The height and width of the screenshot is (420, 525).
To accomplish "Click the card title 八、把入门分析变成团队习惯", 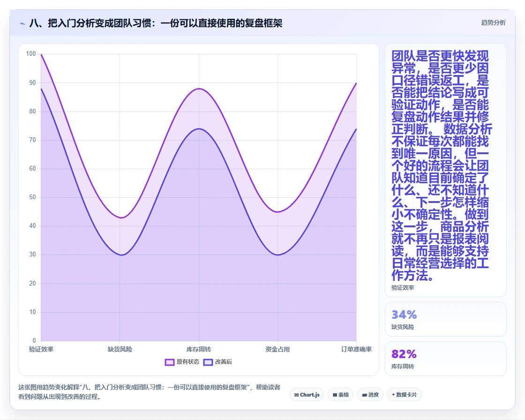I will tap(156, 23).
